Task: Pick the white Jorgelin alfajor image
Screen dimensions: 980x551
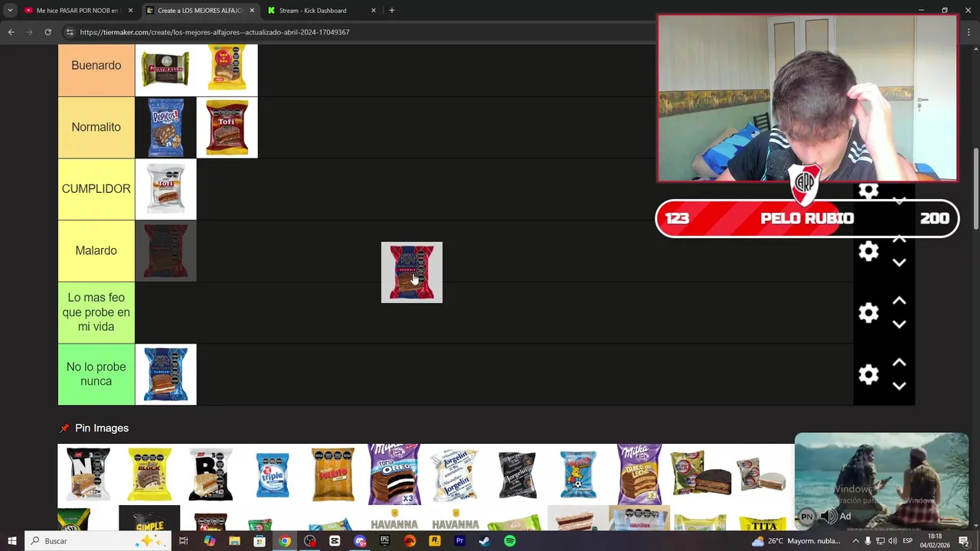Action: pyautogui.click(x=456, y=474)
